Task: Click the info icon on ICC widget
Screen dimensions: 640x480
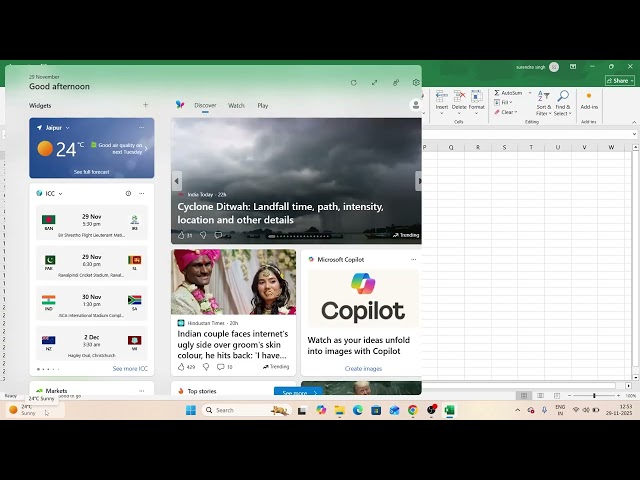Action: click(128, 193)
